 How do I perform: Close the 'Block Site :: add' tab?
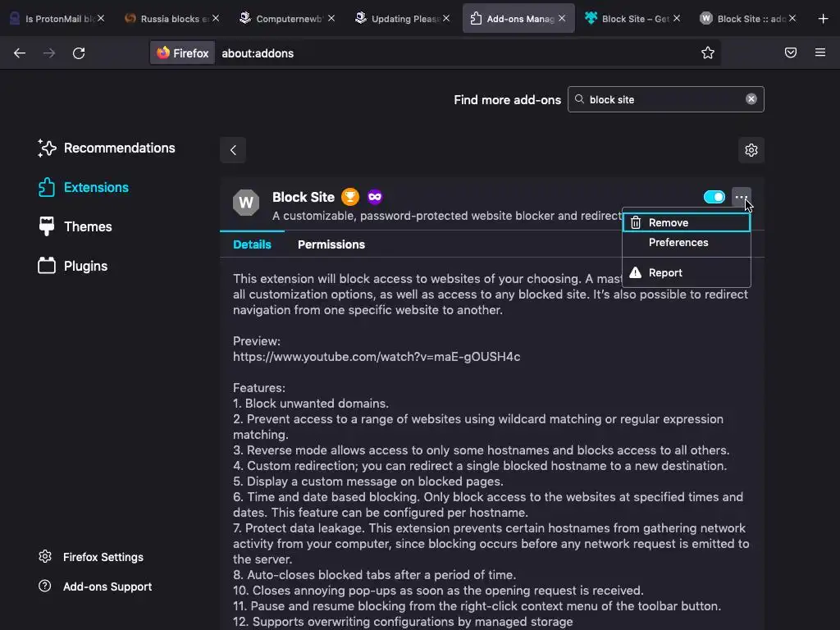[792, 18]
